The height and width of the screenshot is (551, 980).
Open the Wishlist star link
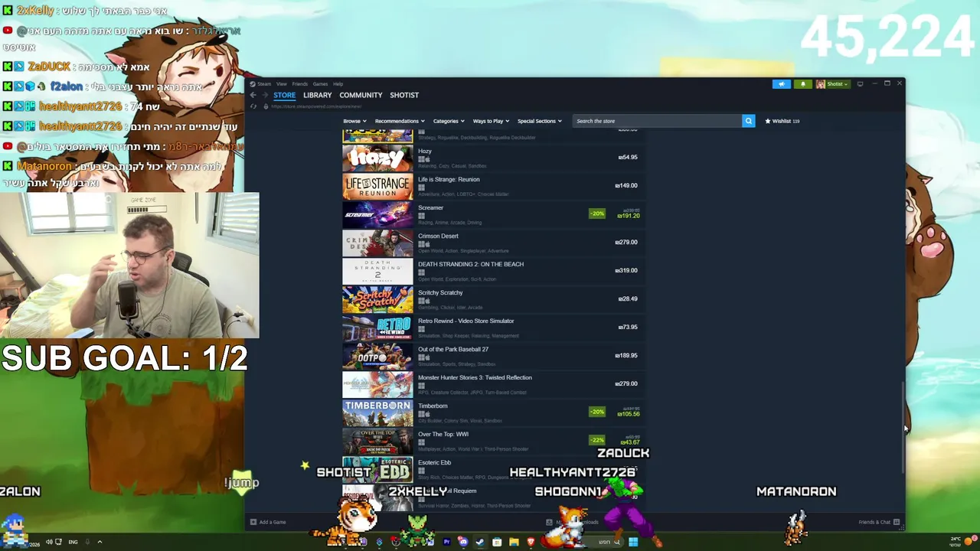coord(782,121)
